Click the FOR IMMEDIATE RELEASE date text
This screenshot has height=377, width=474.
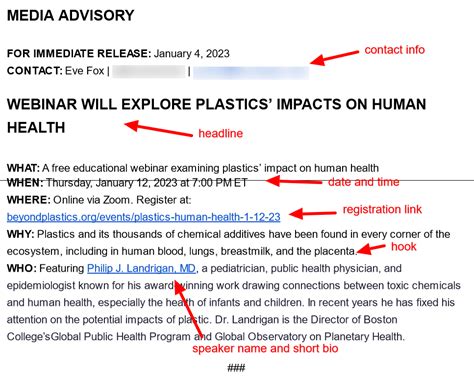tap(192, 54)
